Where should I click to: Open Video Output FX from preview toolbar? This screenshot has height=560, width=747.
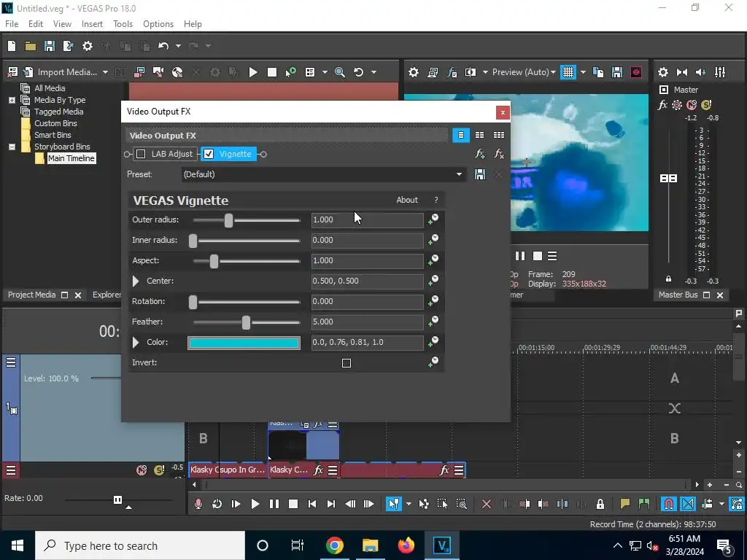tap(452, 72)
